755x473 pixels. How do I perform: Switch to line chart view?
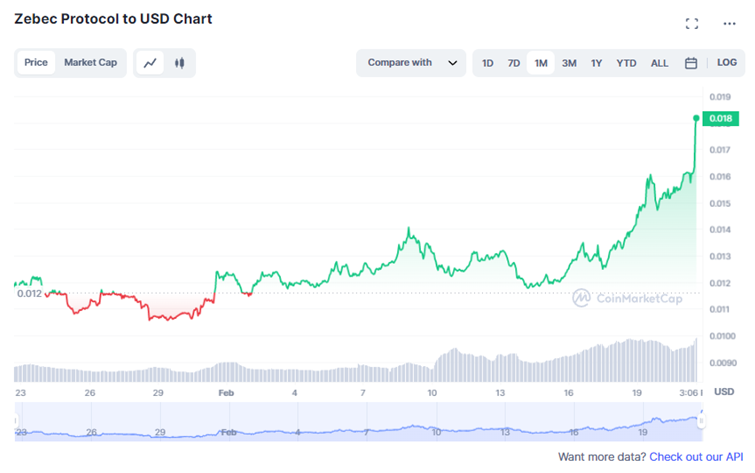pyautogui.click(x=151, y=63)
